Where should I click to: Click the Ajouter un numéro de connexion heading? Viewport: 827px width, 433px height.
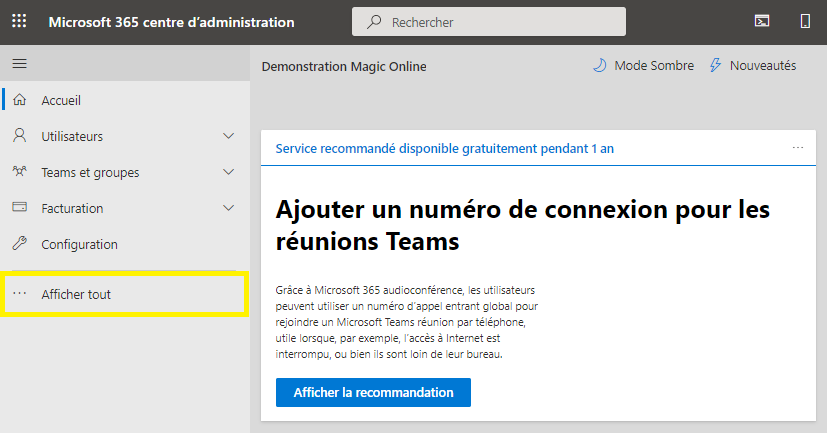(x=523, y=225)
